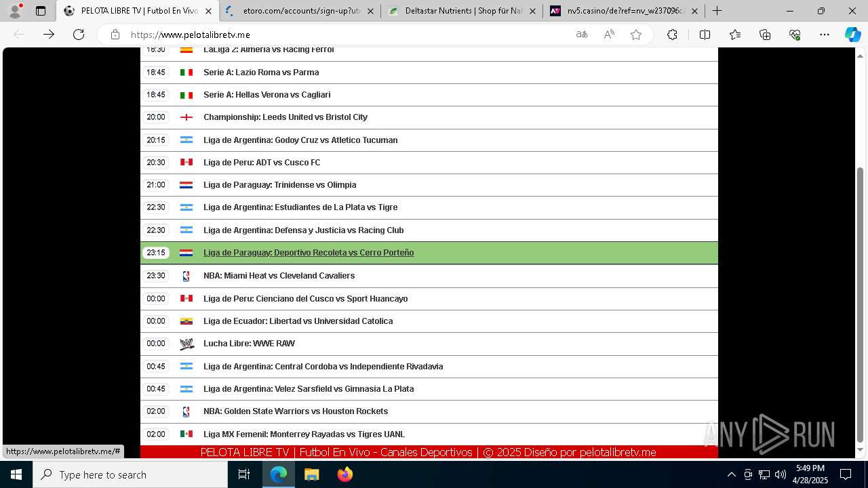The image size is (868, 488).
Task: Open Defensa y Justicia vs Racing Club
Action: point(304,230)
